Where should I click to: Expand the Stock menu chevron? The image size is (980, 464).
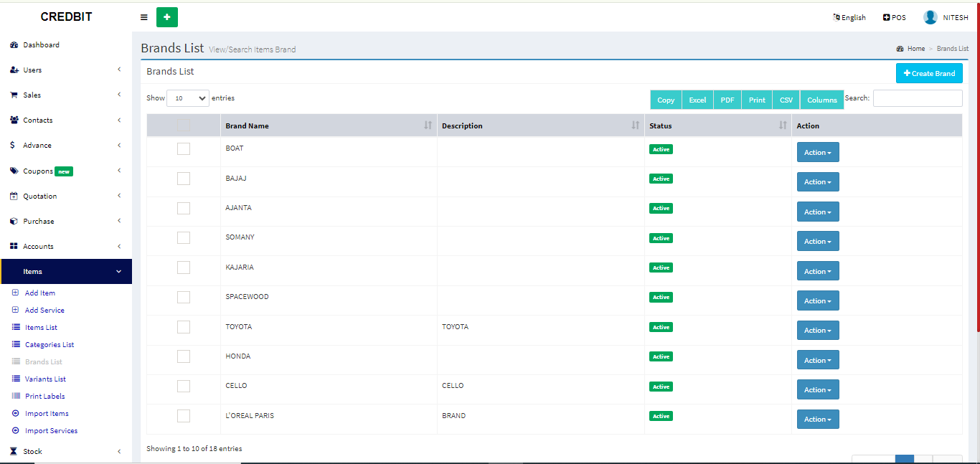pos(119,451)
